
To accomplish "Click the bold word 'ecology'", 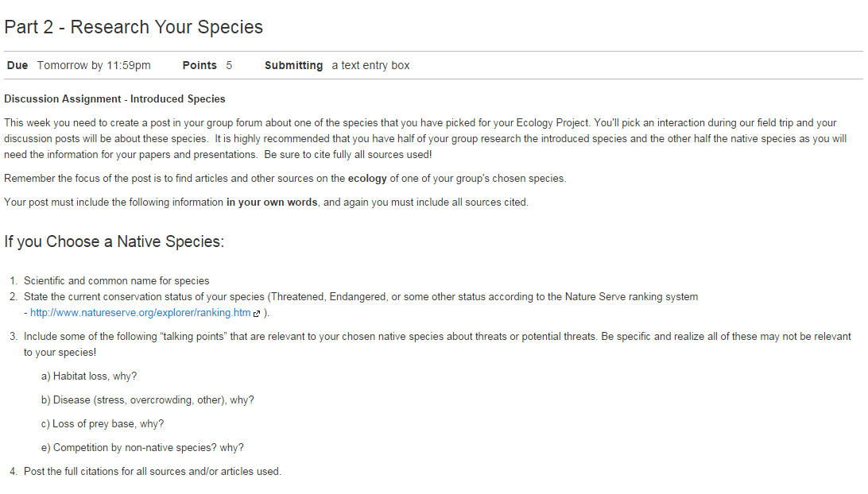I will pos(367,179).
